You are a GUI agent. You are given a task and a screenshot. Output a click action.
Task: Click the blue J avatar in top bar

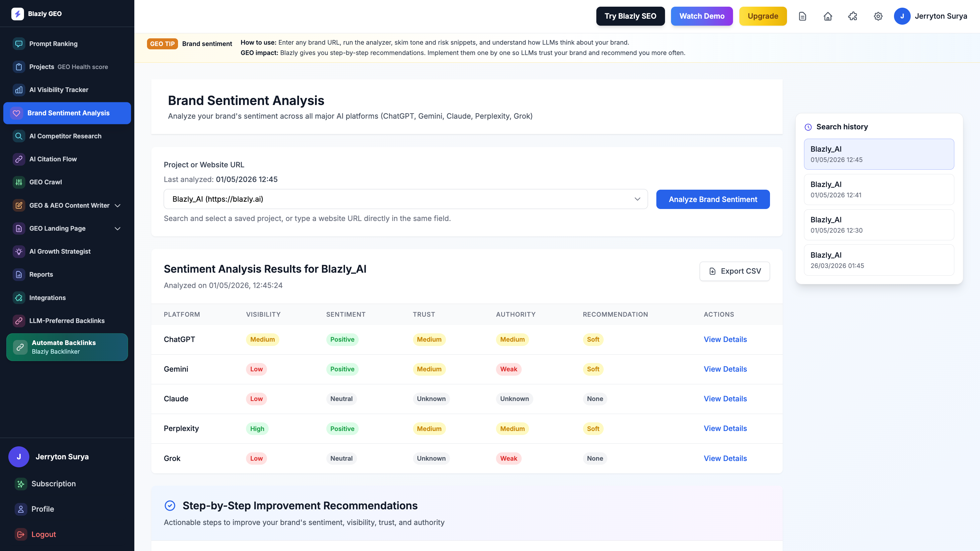pyautogui.click(x=902, y=16)
